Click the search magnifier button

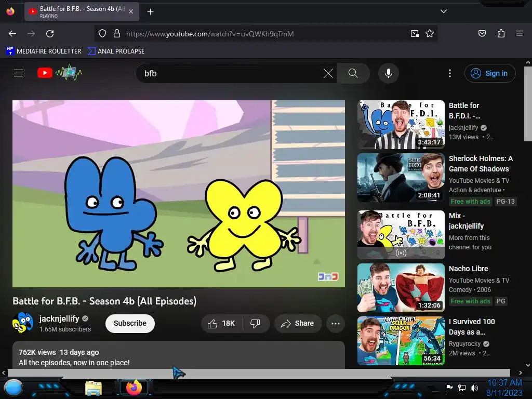(x=353, y=73)
